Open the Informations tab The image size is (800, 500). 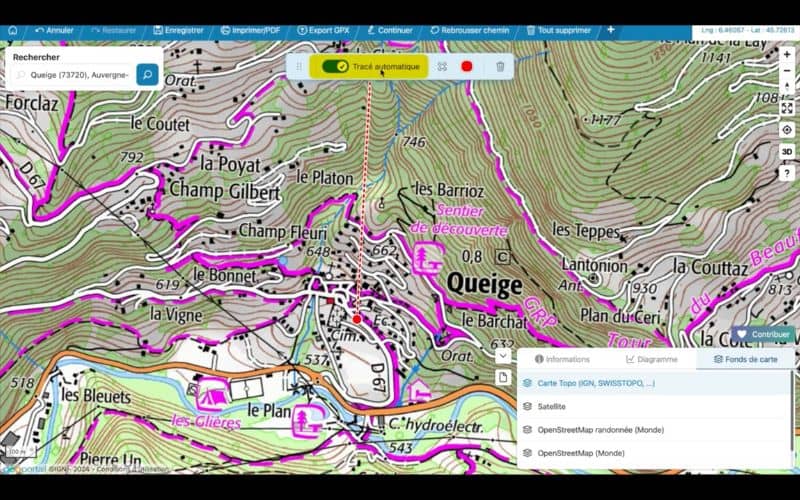562,359
